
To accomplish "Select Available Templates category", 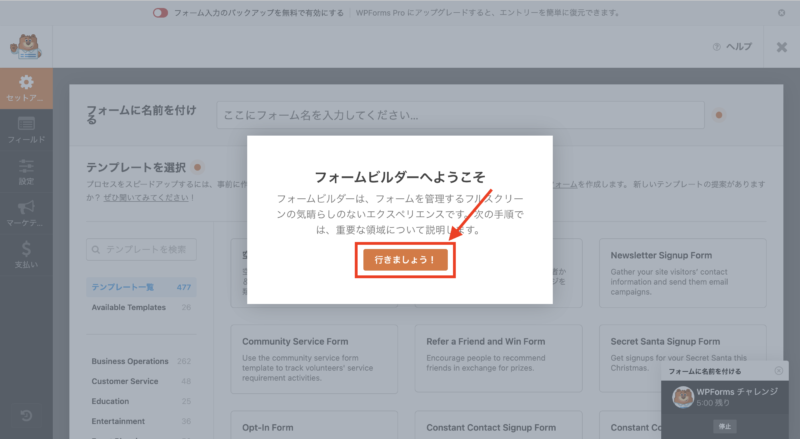I will (x=141, y=307).
